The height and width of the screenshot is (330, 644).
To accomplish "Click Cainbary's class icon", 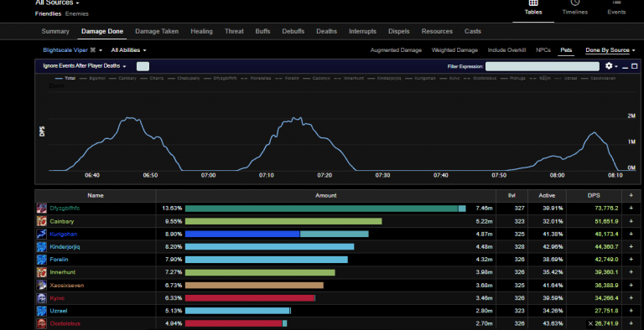I will [41, 221].
